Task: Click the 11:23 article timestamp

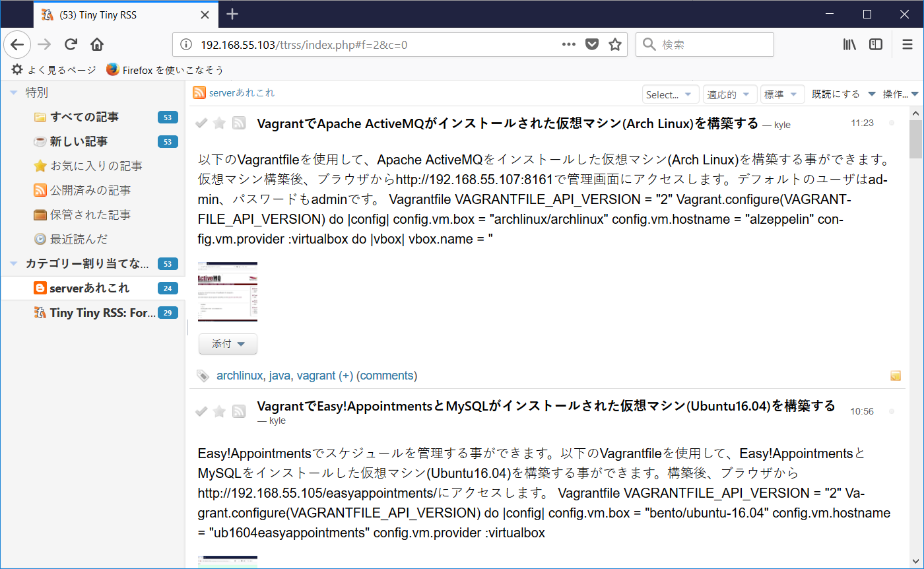Action: [862, 123]
